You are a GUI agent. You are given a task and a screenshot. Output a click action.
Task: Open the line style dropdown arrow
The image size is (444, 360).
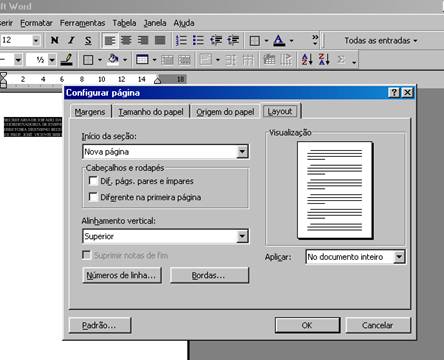(x=18, y=60)
